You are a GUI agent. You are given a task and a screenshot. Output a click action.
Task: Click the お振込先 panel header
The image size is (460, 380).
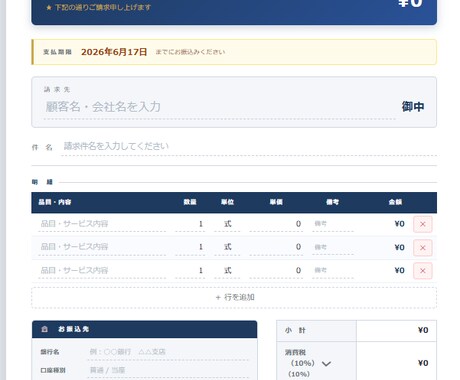coord(144,329)
